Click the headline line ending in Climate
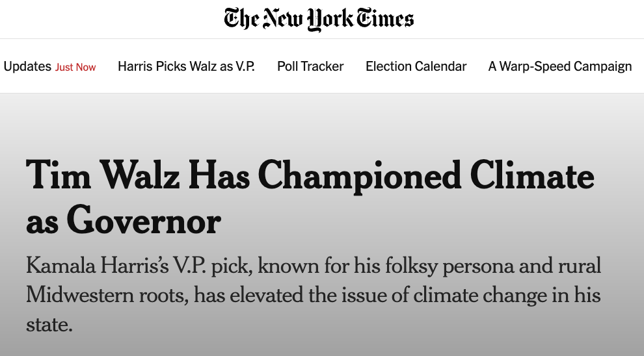The image size is (644, 356). (310, 176)
